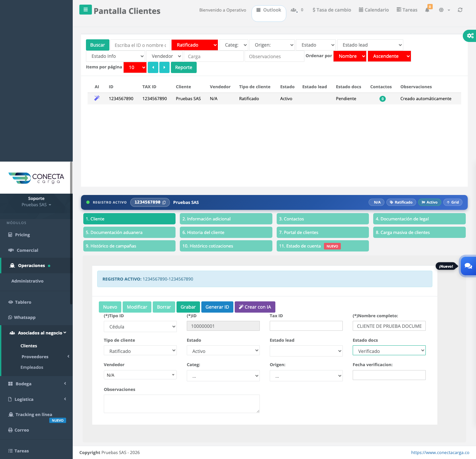Viewport: 476px width, 459px height.
Task: Open Tasa de cambio exchange rate
Action: coord(332,10)
